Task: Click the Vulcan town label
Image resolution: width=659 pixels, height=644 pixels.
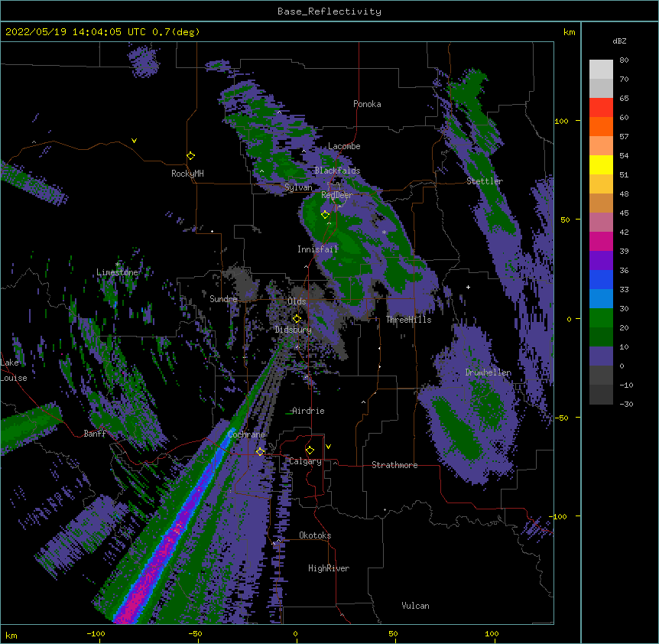Action: tap(415, 606)
